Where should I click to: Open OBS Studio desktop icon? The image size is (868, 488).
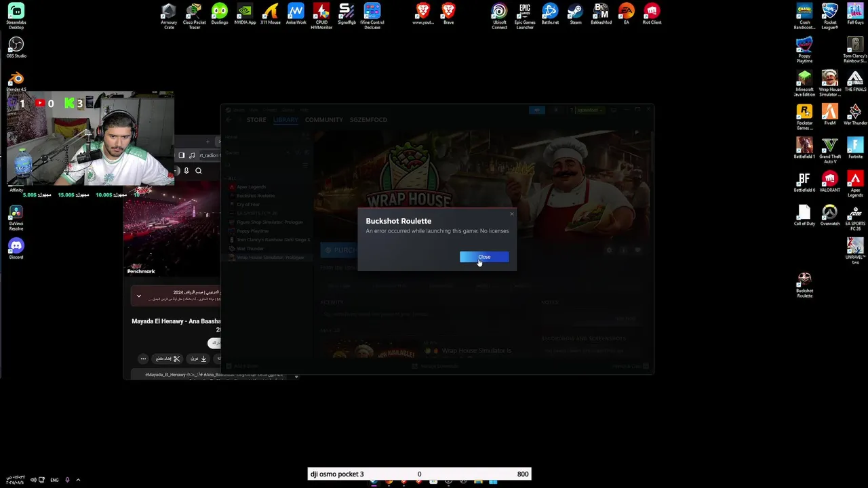tap(16, 47)
